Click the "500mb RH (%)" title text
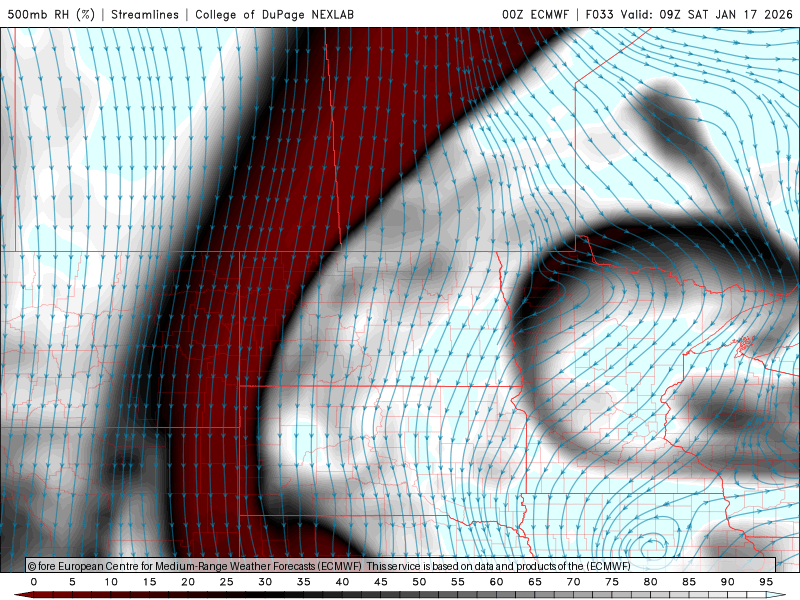800x600 pixels. point(51,14)
